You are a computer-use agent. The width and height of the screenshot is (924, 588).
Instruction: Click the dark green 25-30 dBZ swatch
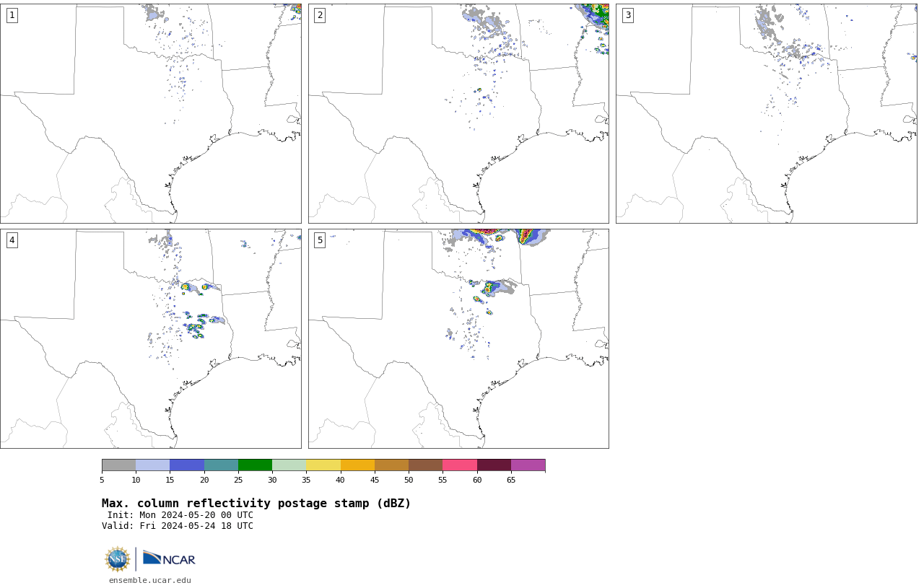255,465
